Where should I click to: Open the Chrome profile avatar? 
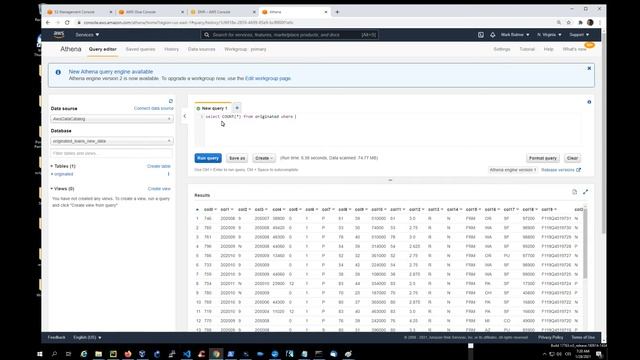point(590,22)
